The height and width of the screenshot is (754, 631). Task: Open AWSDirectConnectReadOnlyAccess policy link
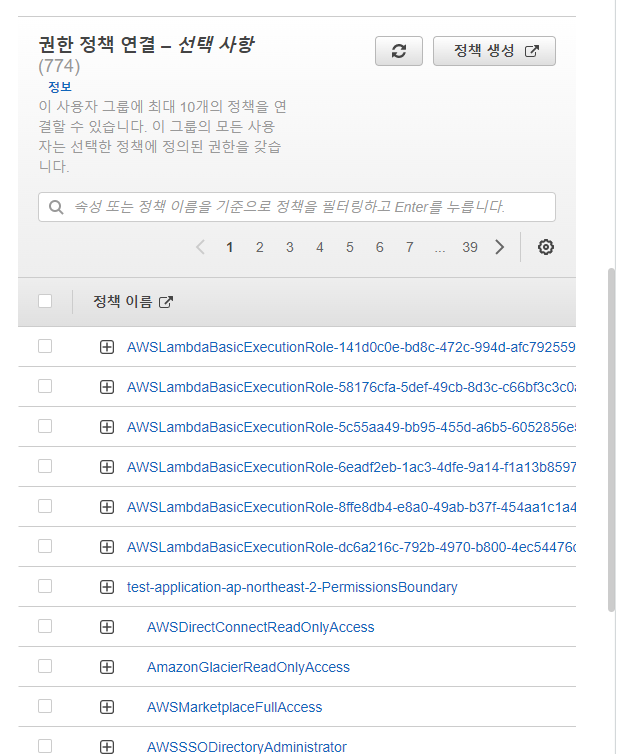(260, 627)
